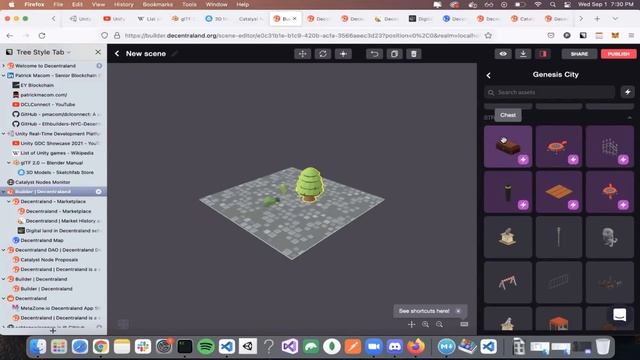This screenshot has height=360, width=640.
Task: Click the pencil icon to rename New scene
Action: click(174, 53)
